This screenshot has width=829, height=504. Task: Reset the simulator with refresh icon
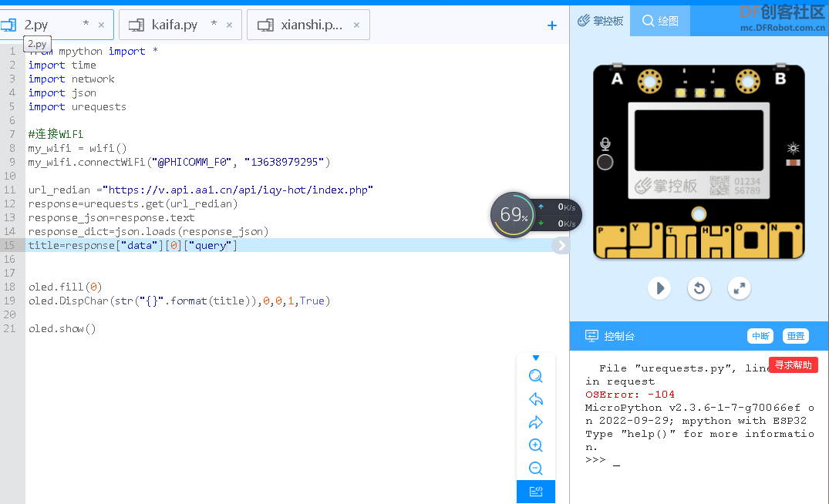coord(699,288)
